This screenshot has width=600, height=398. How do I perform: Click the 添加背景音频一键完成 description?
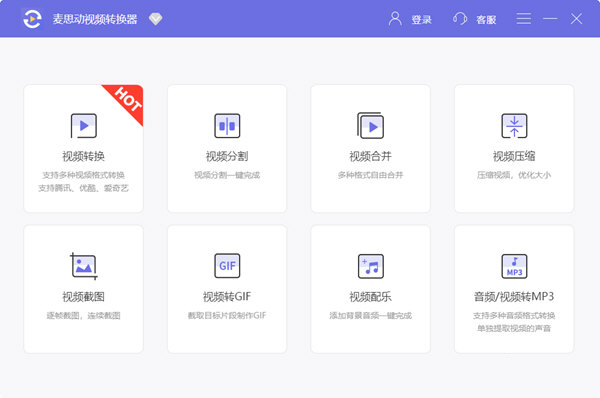[370, 316]
